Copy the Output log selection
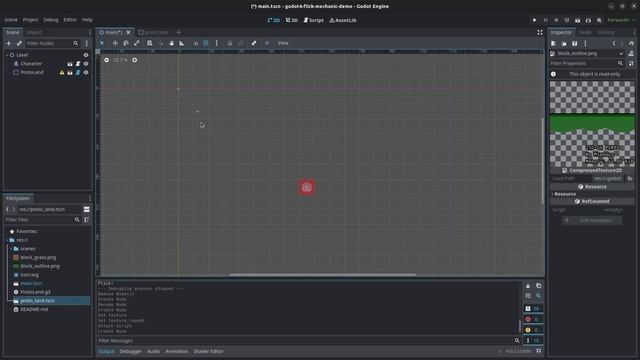The width and height of the screenshot is (640, 360). tap(538, 286)
